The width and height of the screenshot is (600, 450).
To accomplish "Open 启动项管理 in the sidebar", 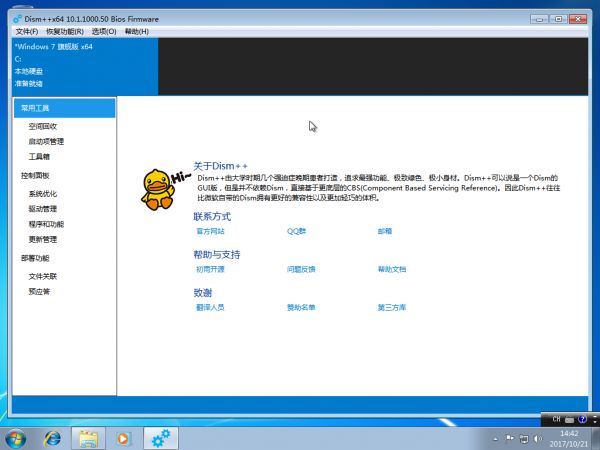I will 46,142.
